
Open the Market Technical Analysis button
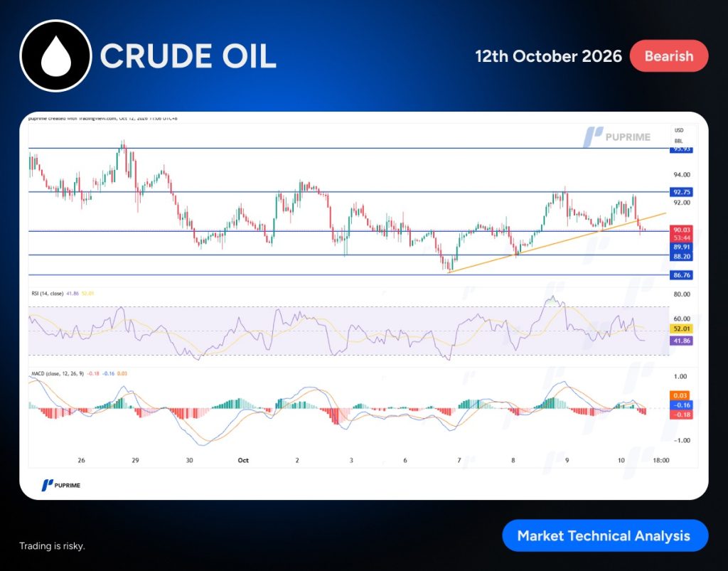(605, 535)
